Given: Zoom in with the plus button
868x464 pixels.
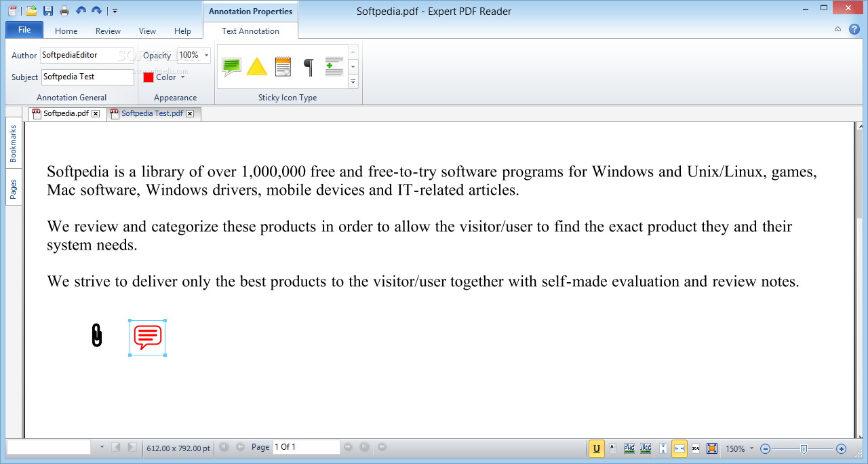Looking at the screenshot, I should (x=842, y=448).
